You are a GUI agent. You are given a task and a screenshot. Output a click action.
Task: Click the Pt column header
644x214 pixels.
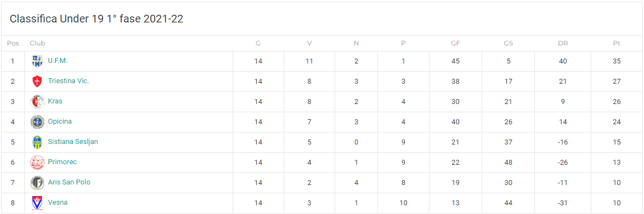click(x=617, y=43)
